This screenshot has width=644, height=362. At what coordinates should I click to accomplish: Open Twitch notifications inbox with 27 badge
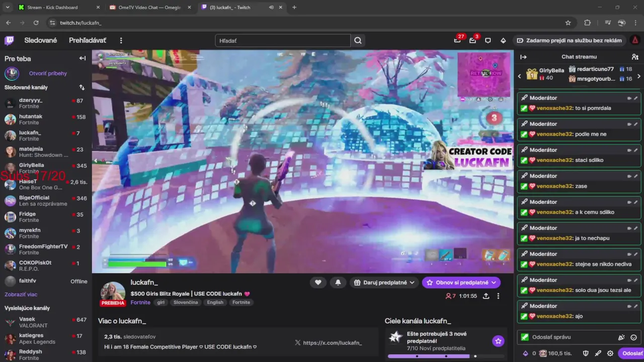(457, 40)
